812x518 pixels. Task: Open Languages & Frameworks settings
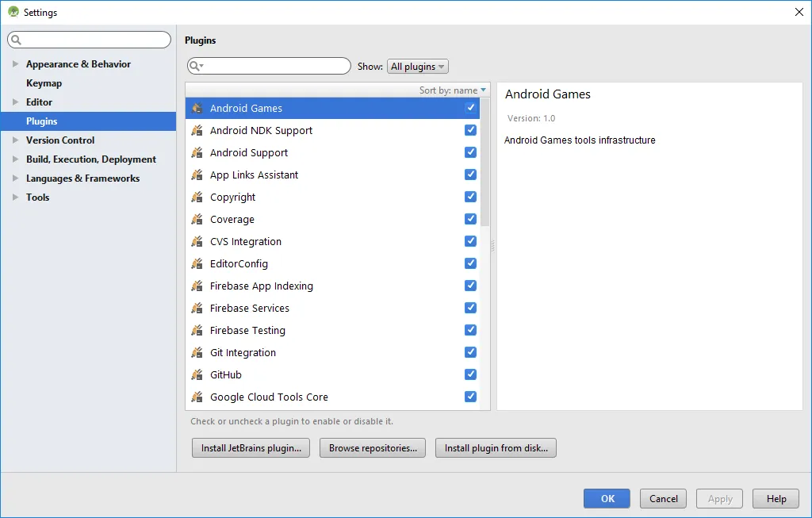[x=82, y=178]
